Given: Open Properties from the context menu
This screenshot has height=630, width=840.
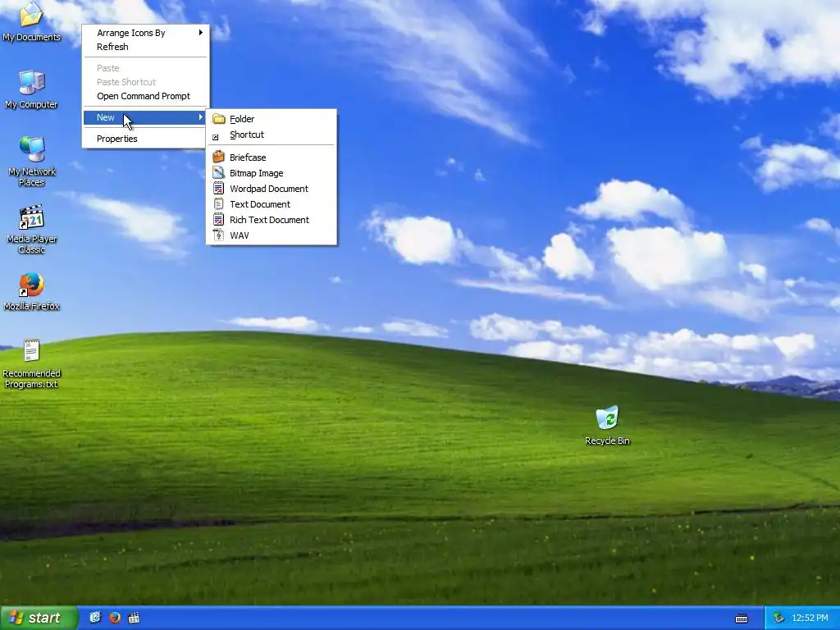Looking at the screenshot, I should 146,139.
